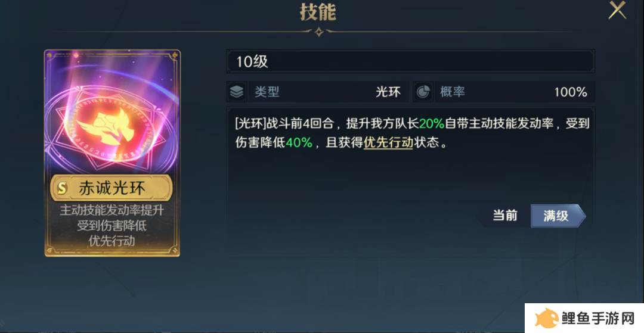
Task: Click the 主动技能发动率提升 card summary line
Action: [112, 210]
